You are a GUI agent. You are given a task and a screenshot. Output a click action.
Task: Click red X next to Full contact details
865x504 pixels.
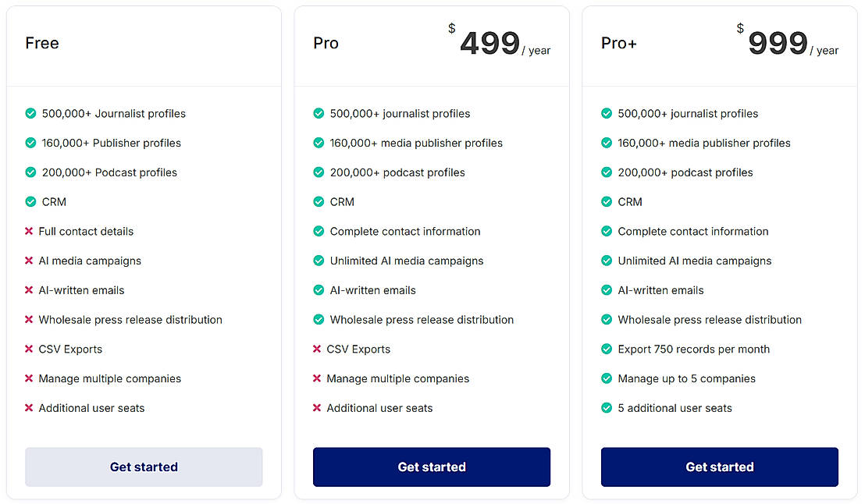point(29,232)
